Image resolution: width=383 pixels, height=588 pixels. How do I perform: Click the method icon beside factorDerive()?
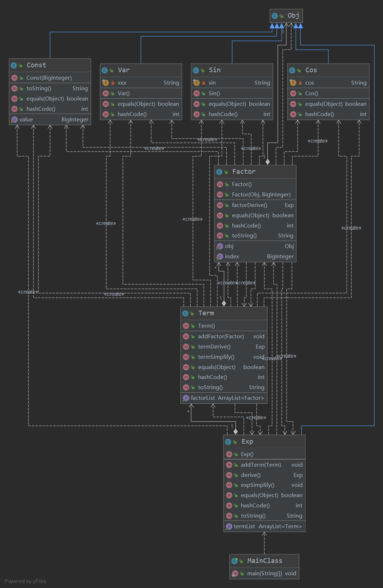click(220, 205)
